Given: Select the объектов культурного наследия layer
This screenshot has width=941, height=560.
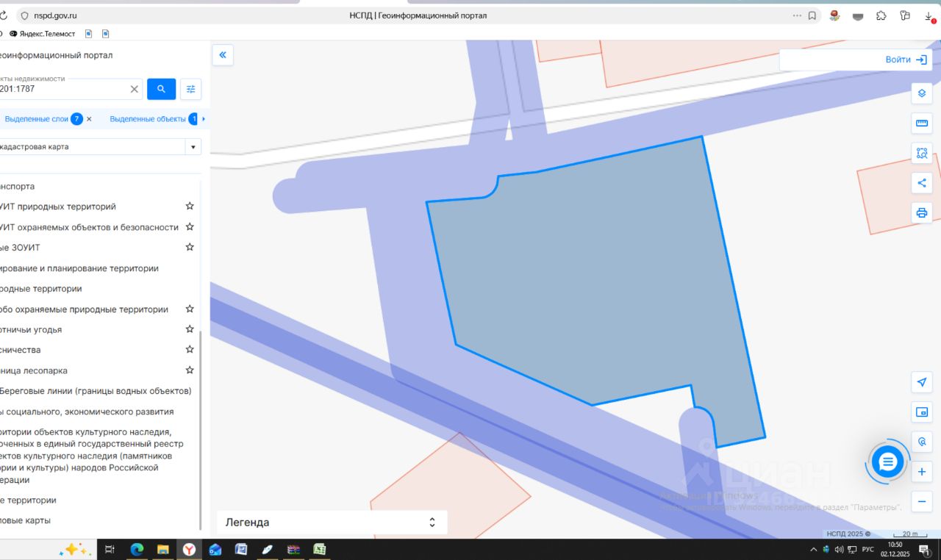Looking at the screenshot, I should tap(92, 456).
